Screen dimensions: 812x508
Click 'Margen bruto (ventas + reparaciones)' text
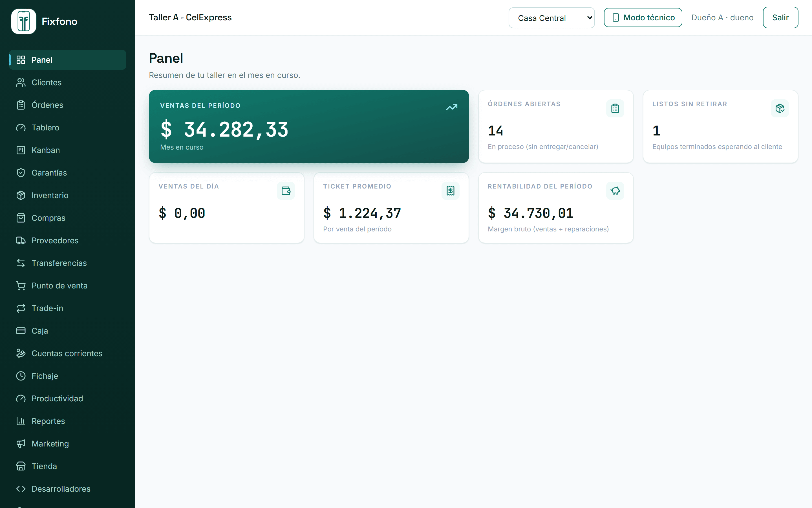click(x=548, y=229)
